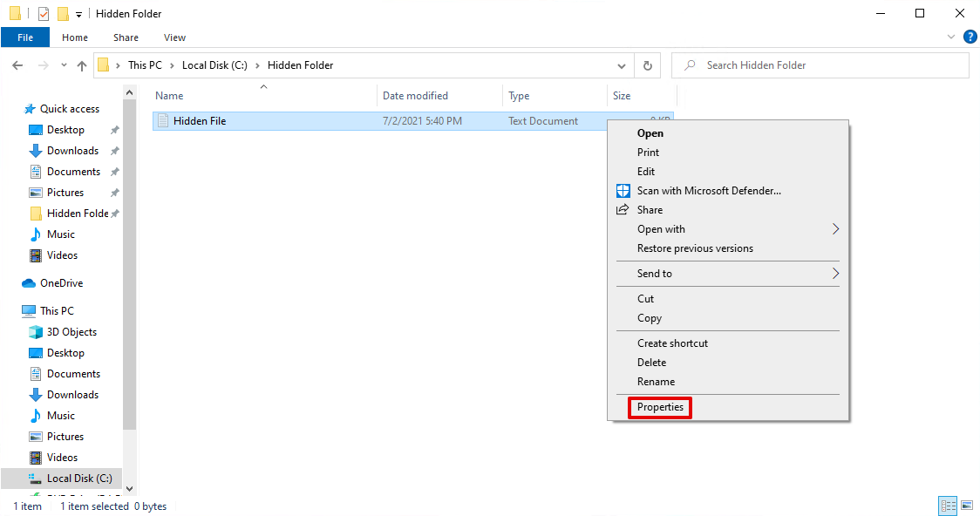This screenshot has width=980, height=516.
Task: Choose Properties from the context menu
Action: [660, 407]
